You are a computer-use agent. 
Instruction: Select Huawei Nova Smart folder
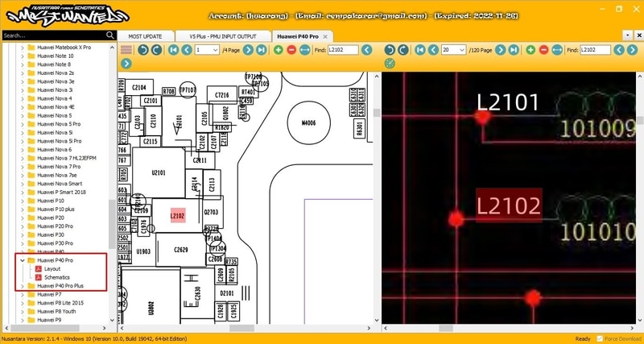point(60,184)
